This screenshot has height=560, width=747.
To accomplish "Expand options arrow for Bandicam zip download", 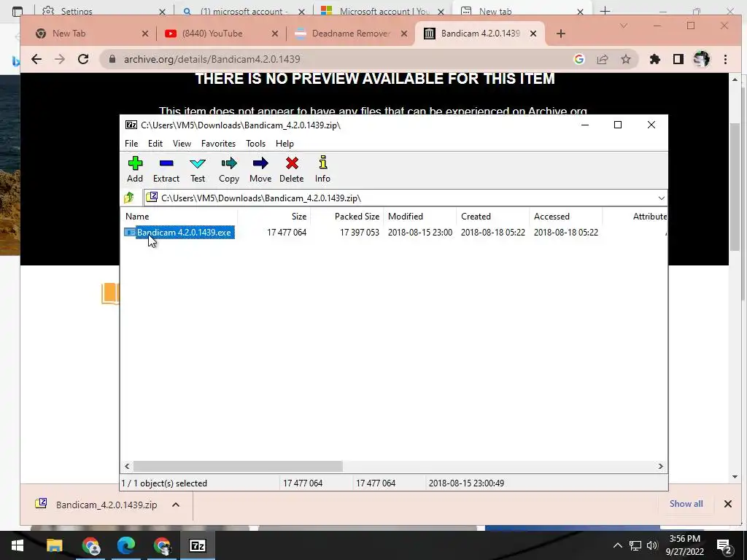I will click(x=176, y=505).
